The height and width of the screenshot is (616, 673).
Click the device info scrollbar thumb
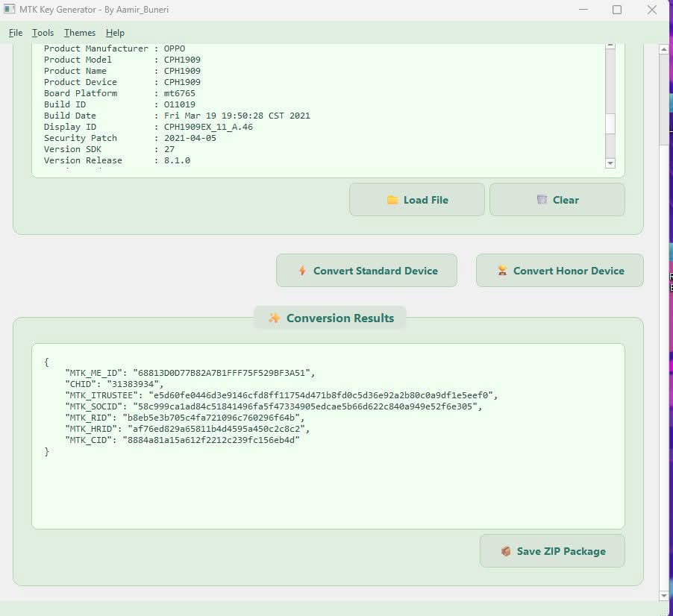[610, 124]
